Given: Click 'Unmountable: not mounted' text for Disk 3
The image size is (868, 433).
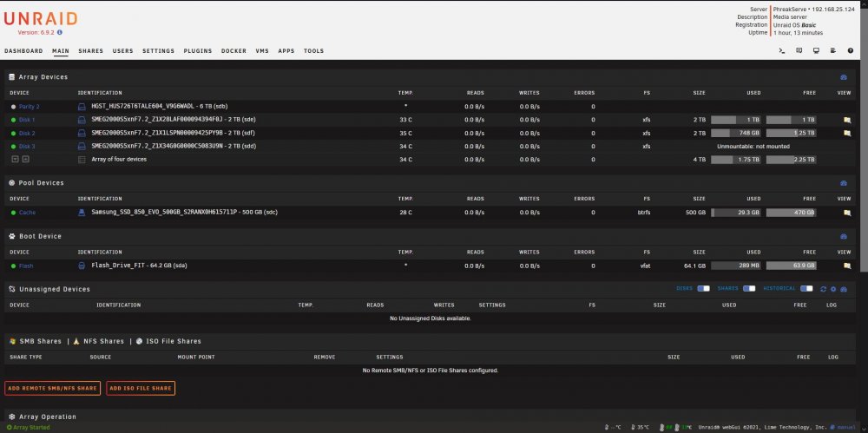Looking at the screenshot, I should point(753,147).
